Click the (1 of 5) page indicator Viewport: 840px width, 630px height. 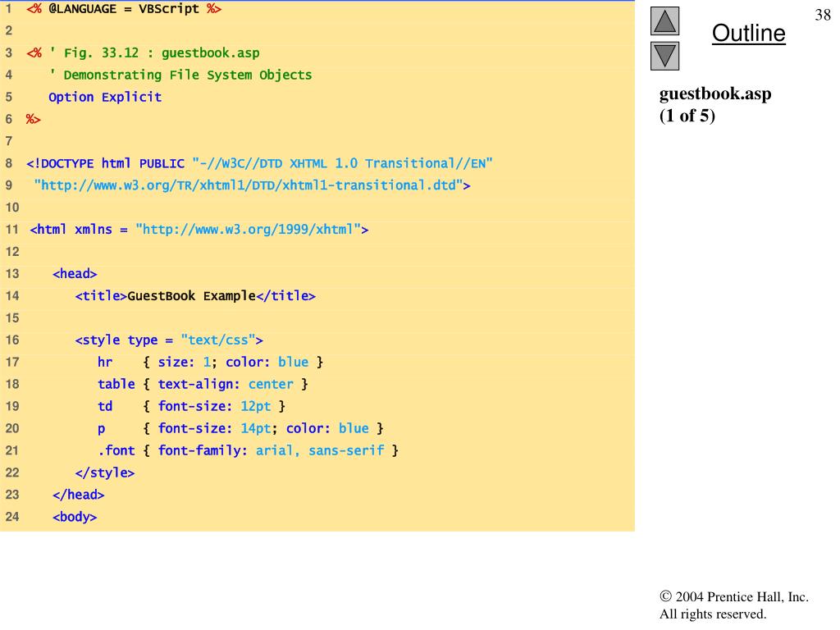click(x=687, y=116)
